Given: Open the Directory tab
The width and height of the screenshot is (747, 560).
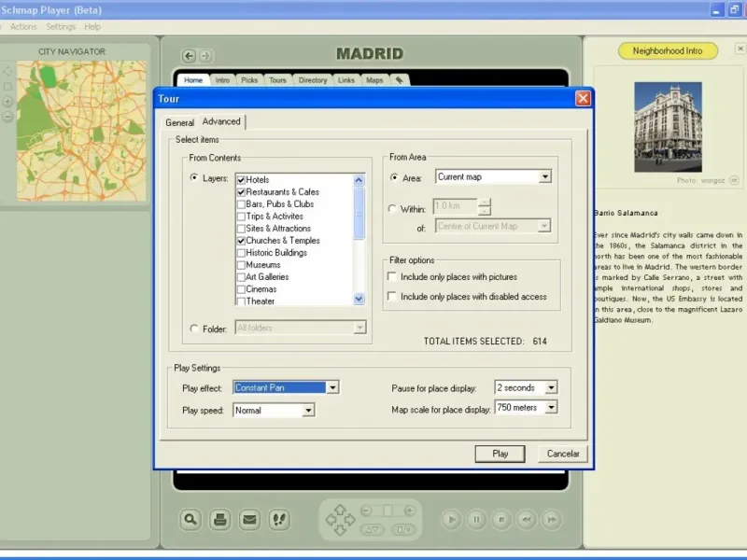Looking at the screenshot, I should tap(313, 80).
